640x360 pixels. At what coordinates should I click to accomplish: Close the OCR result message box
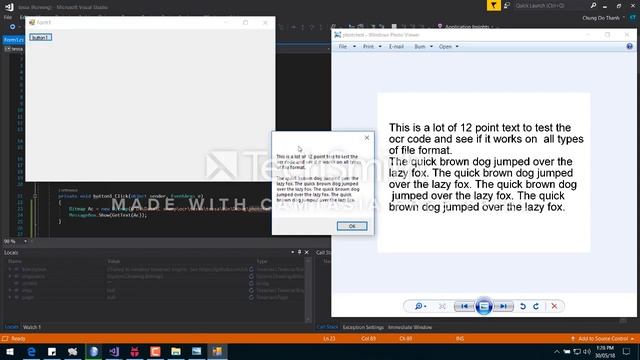click(x=367, y=138)
